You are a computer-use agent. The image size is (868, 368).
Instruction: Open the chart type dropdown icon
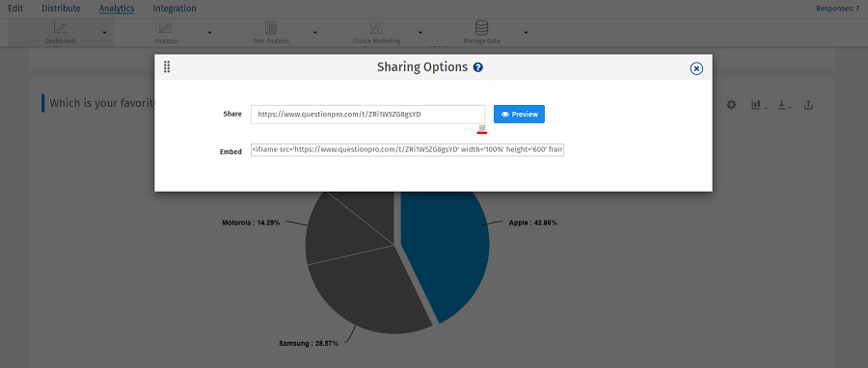click(758, 104)
